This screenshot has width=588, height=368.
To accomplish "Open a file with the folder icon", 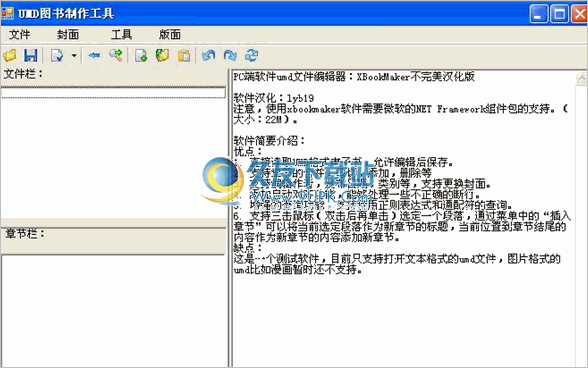I will (10, 56).
